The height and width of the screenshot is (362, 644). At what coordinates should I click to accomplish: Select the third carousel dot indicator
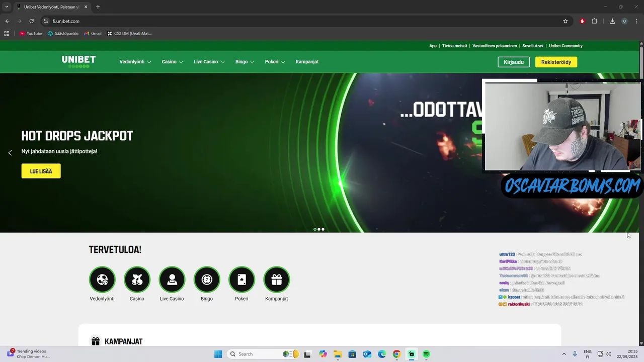point(323,229)
